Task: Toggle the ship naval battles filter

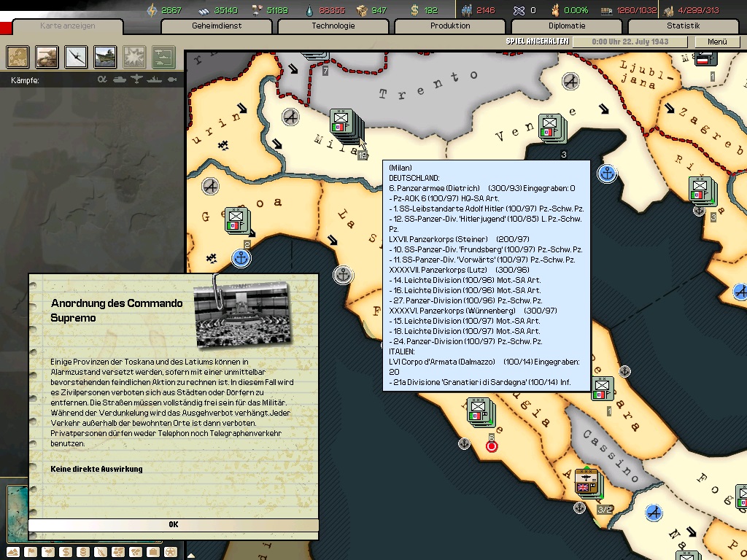Action: point(155,79)
